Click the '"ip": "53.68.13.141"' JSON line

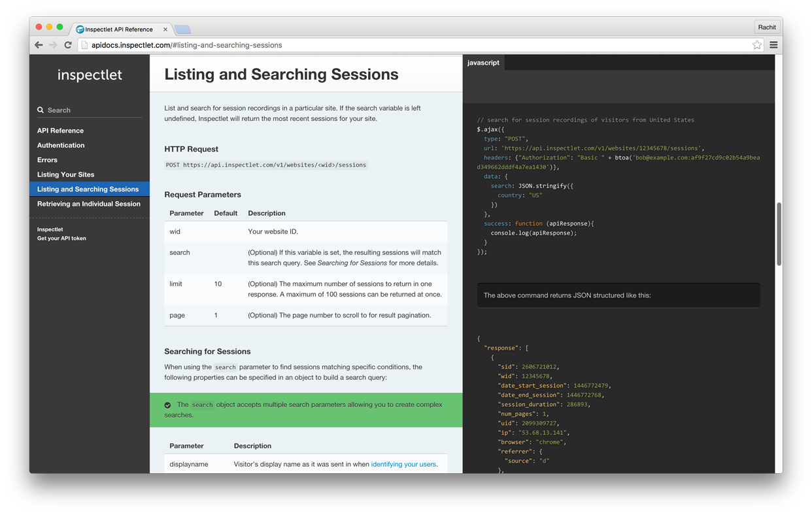tap(533, 433)
